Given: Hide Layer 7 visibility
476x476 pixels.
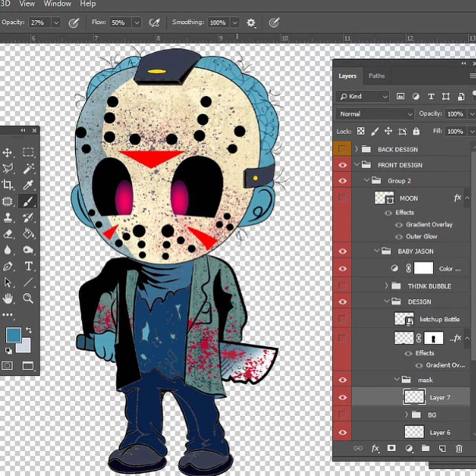Looking at the screenshot, I should coord(342,397).
